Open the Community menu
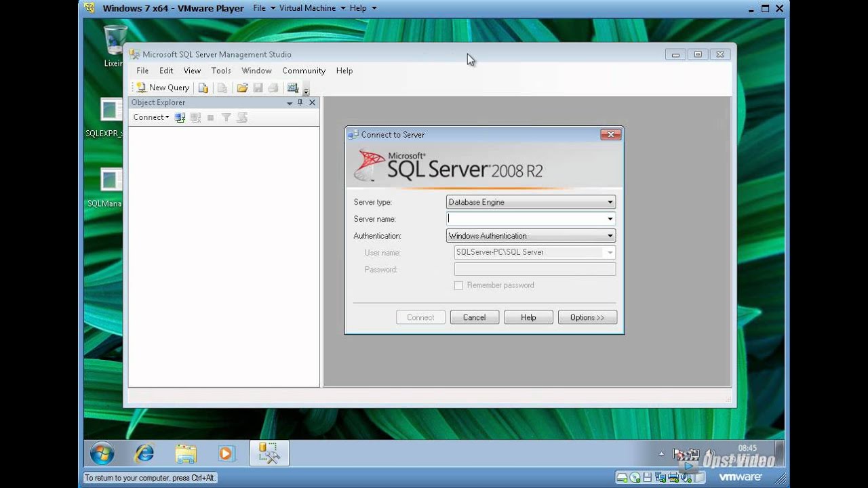The height and width of the screenshot is (488, 868). (304, 70)
